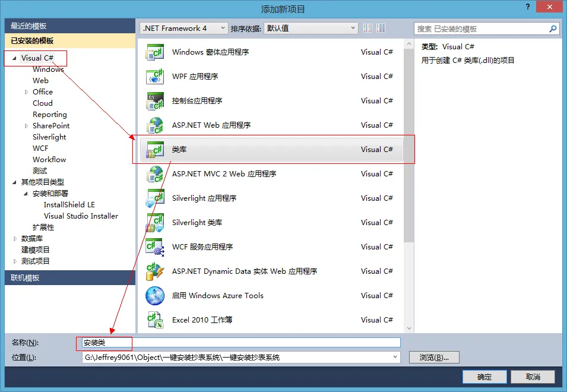The height and width of the screenshot is (392, 567).
Task: Close the 添加新项目 dialog
Action: tap(549, 7)
